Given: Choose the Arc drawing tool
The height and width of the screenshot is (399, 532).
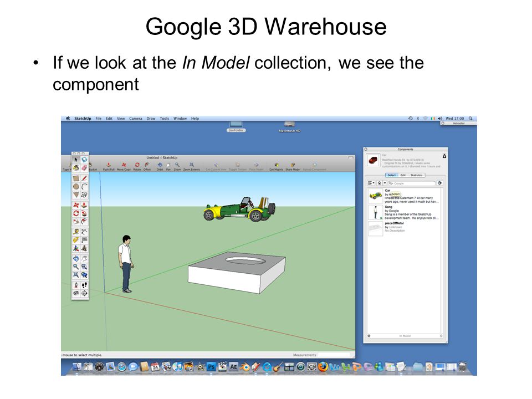Looking at the screenshot, I should (x=84, y=187).
